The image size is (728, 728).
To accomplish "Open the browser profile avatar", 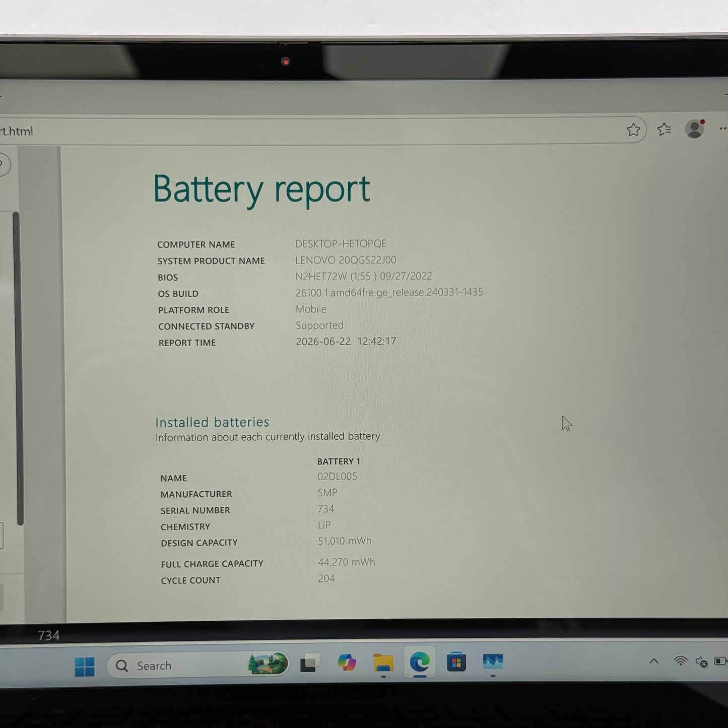I will pos(695,129).
